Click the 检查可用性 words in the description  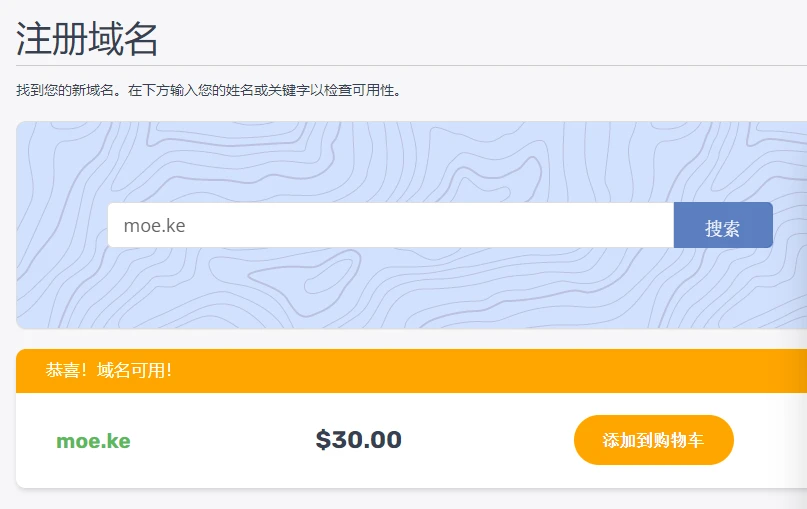tap(364, 91)
